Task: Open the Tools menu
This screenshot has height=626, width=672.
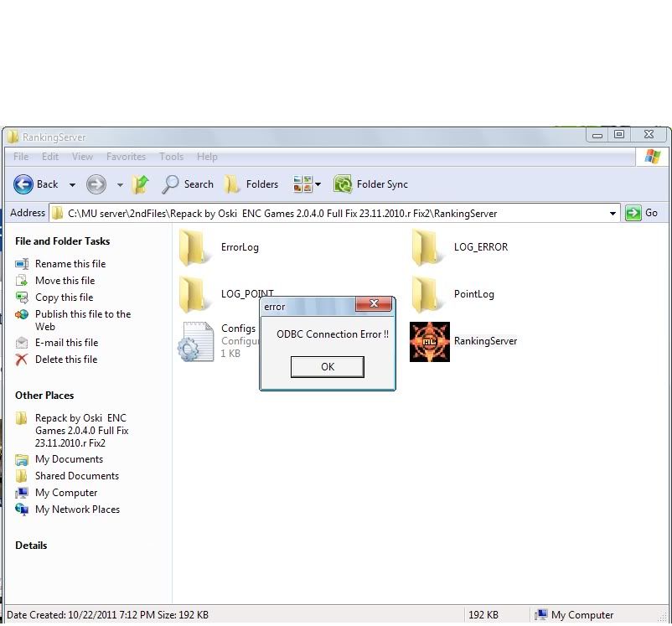Action: pyautogui.click(x=171, y=157)
